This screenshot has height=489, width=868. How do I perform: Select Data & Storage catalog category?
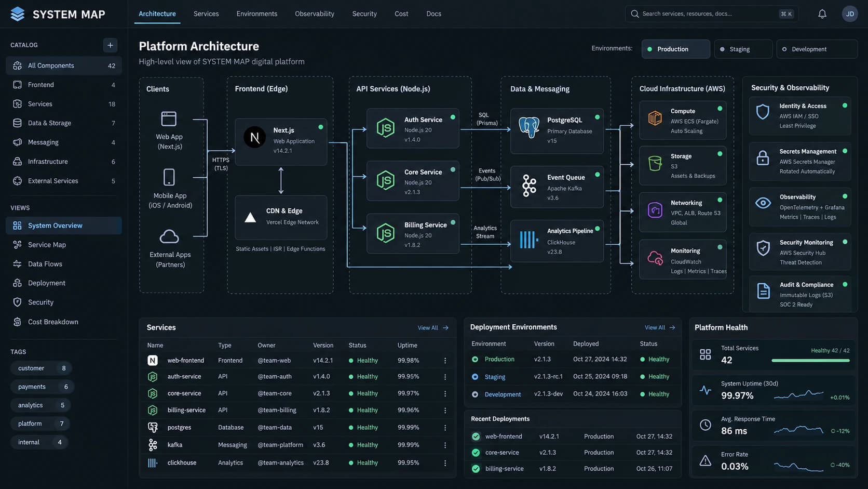64,123
